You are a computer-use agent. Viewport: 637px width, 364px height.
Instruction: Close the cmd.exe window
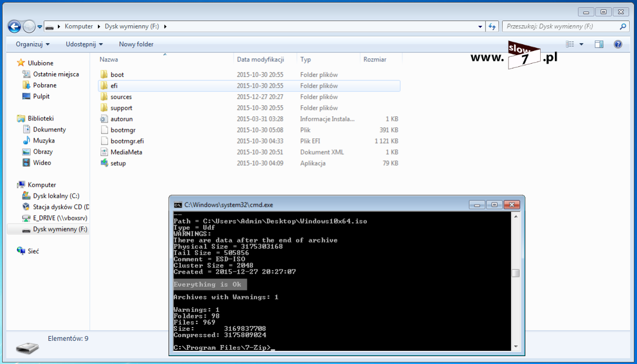point(511,205)
